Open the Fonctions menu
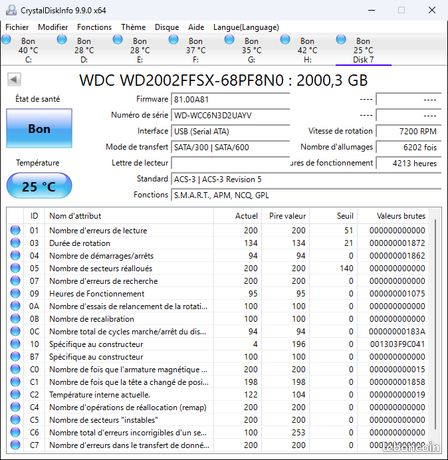Viewport: 448px width, 460px height. coord(94,27)
